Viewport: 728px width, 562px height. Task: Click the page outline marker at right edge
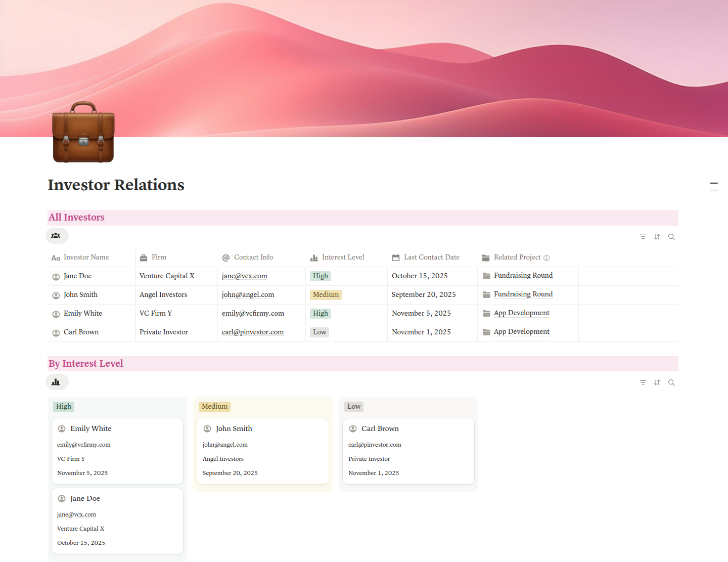[714, 186]
